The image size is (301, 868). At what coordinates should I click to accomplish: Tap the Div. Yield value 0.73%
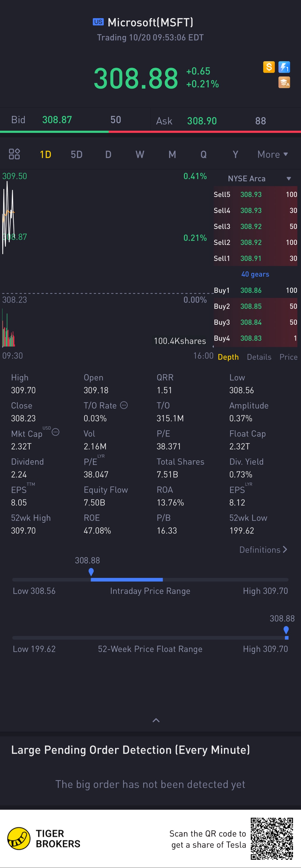coord(241,474)
